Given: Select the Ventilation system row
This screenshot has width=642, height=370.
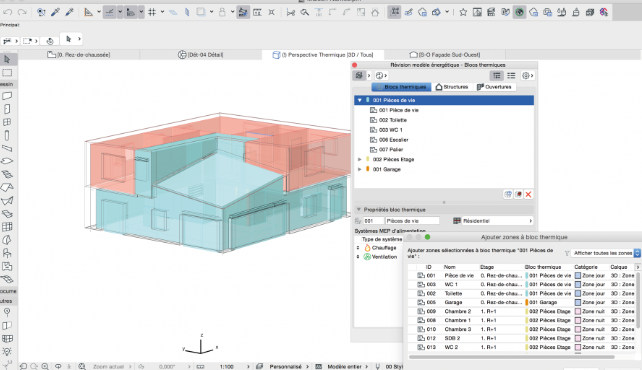Looking at the screenshot, I should [379, 257].
